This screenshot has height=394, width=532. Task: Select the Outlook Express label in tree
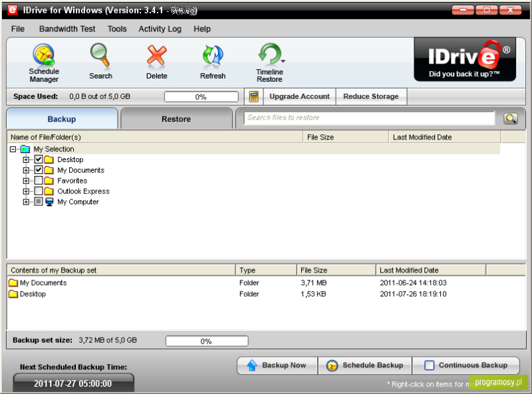[84, 191]
